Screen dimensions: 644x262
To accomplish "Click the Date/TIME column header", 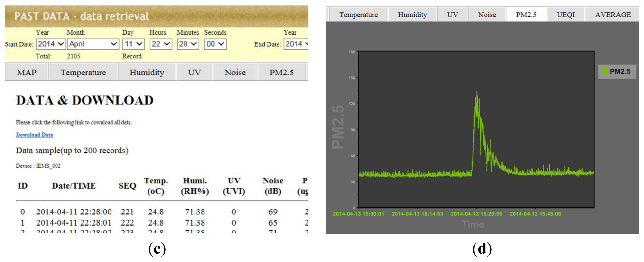I will tap(74, 186).
